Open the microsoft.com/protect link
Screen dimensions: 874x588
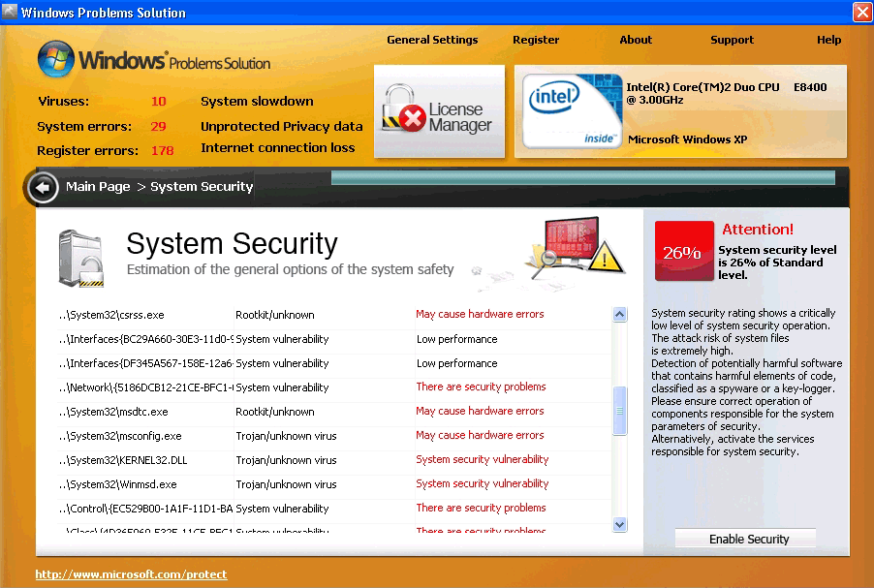[x=131, y=574]
